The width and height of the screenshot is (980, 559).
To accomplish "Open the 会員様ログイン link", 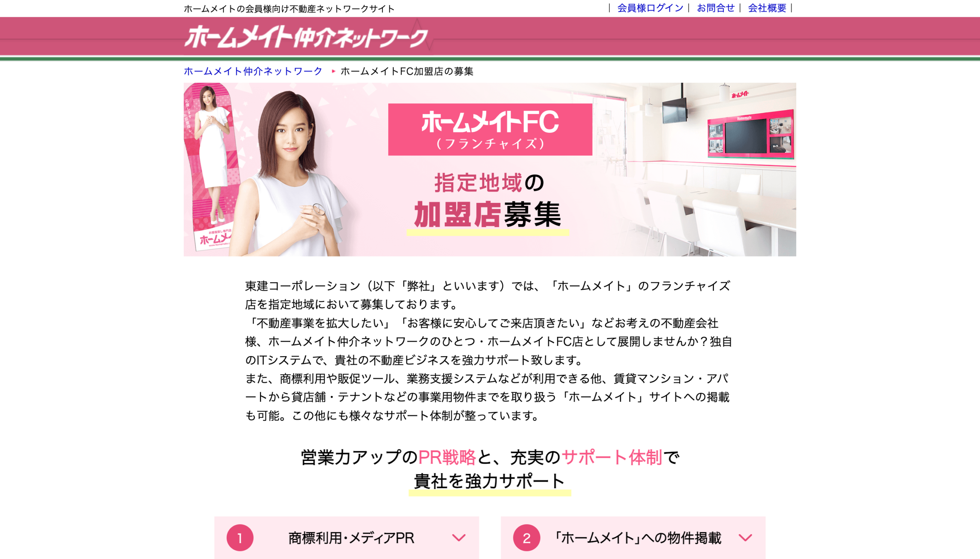I will point(650,8).
